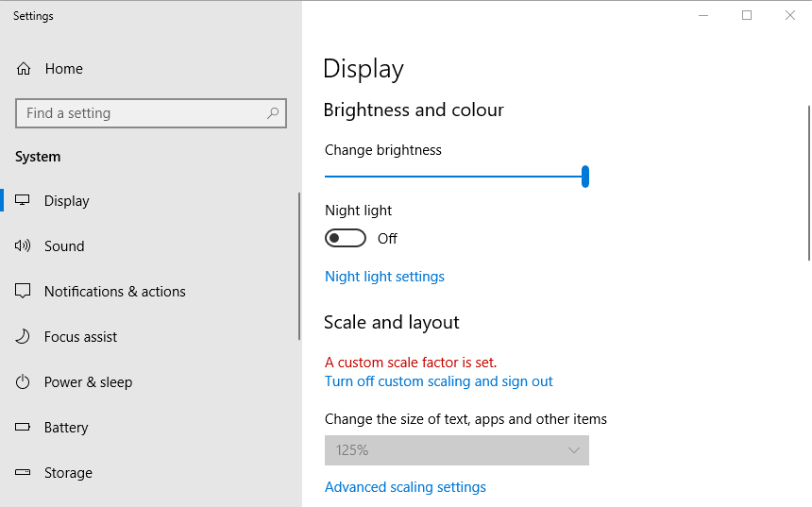Viewport: 812px width, 507px height.
Task: Click the Home house icon
Action: [x=24, y=69]
